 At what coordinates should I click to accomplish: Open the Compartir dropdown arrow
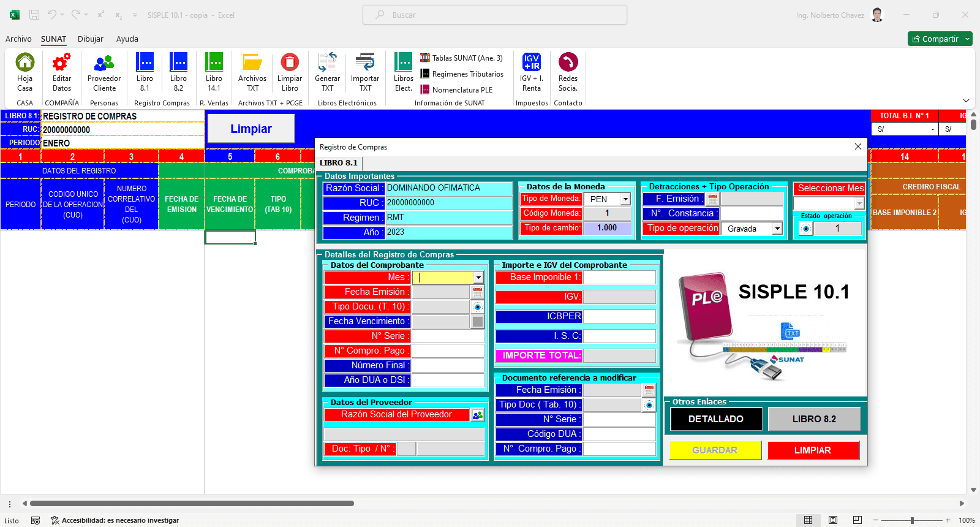click(968, 39)
